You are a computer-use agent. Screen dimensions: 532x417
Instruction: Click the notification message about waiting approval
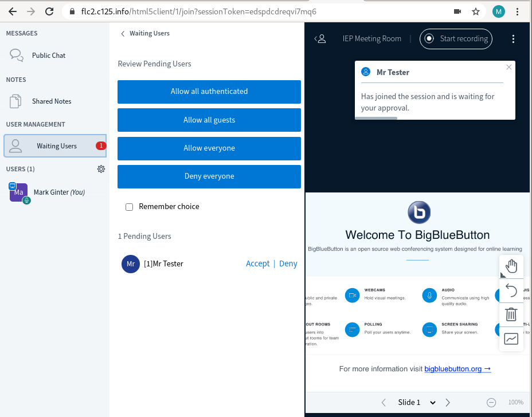[428, 102]
